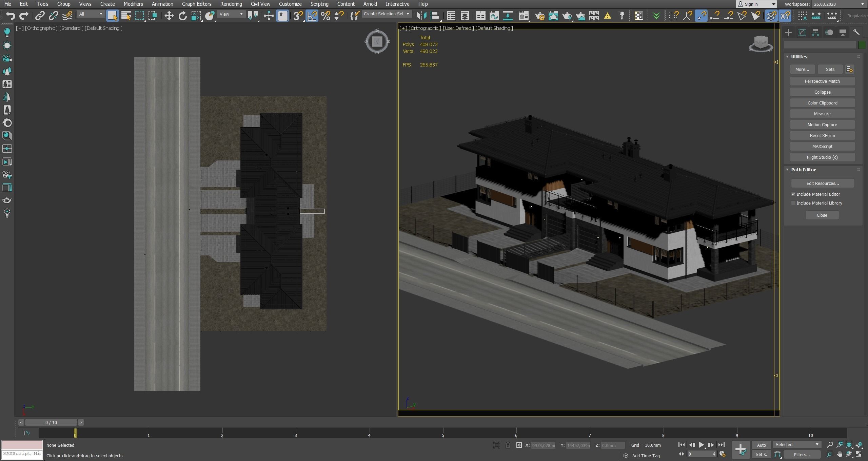Click the Play Animation button
The height and width of the screenshot is (461, 868).
click(701, 445)
